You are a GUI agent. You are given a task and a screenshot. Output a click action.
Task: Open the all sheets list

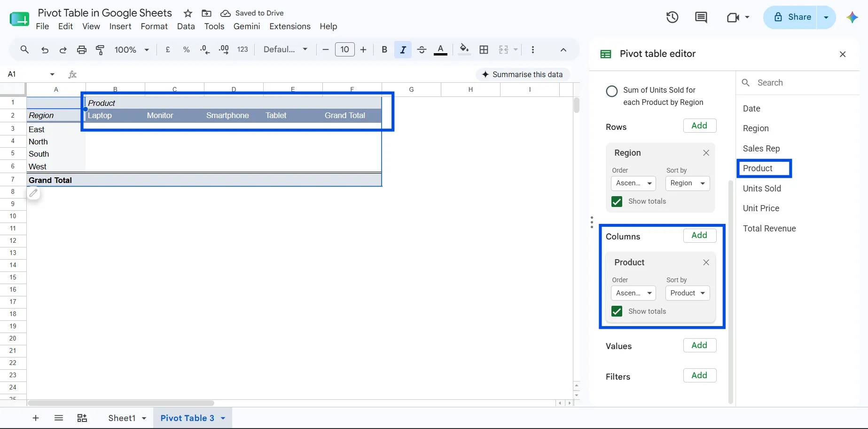coord(58,418)
